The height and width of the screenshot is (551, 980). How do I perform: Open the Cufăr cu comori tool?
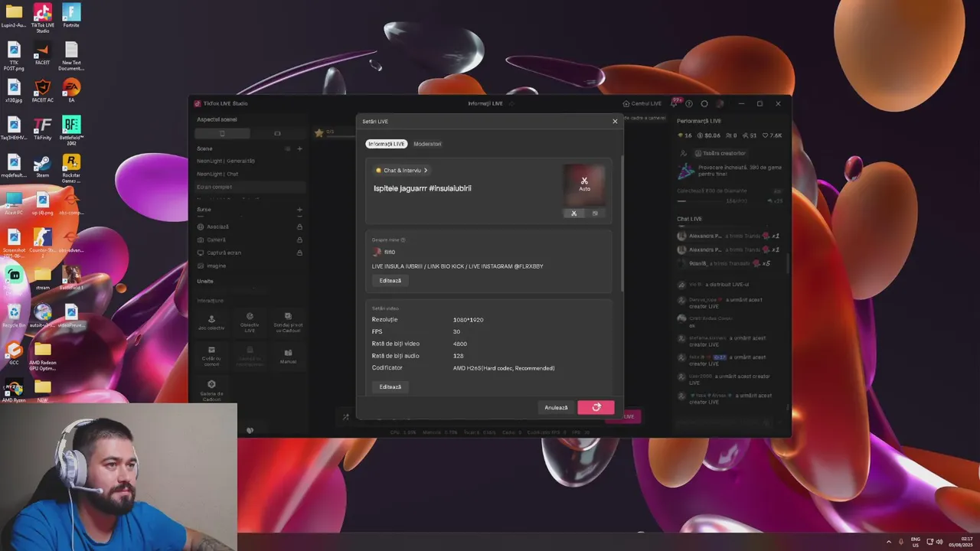coord(211,356)
